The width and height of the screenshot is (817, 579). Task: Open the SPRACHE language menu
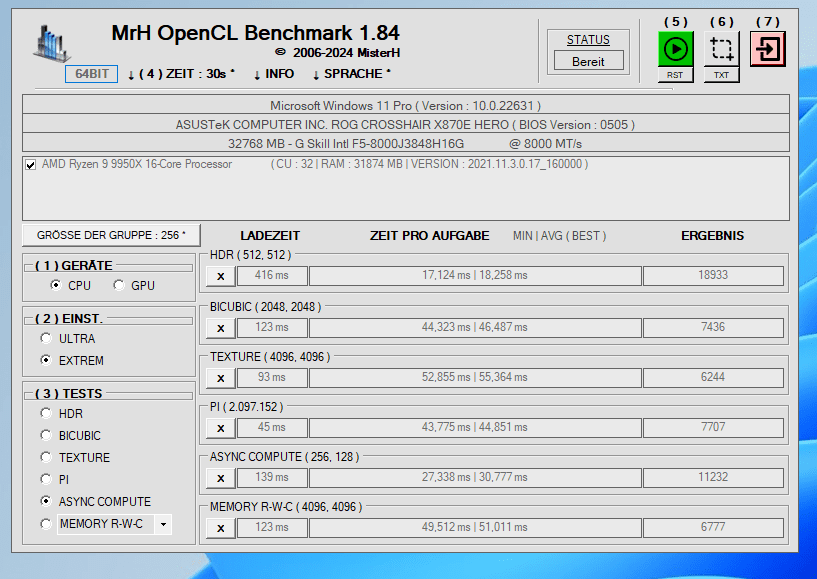[x=352, y=74]
